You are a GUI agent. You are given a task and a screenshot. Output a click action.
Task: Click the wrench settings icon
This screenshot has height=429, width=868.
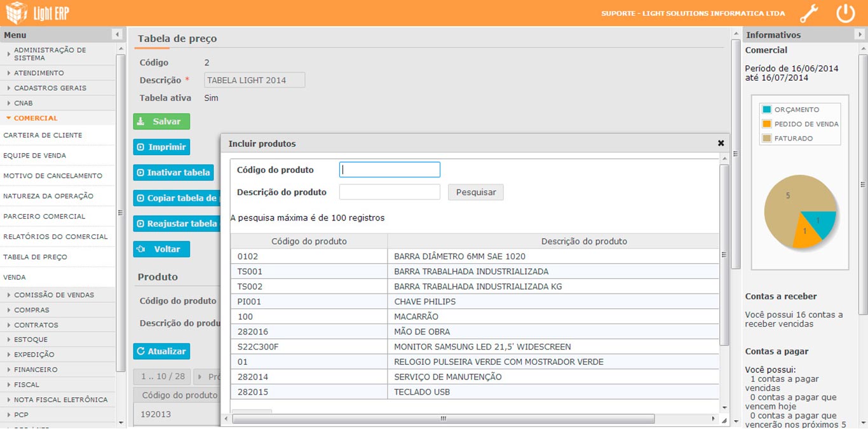(809, 13)
